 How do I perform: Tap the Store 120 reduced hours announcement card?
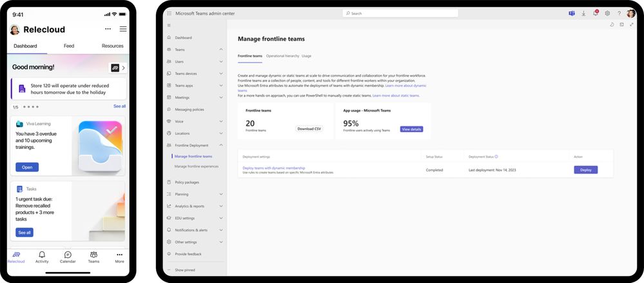[x=68, y=89]
